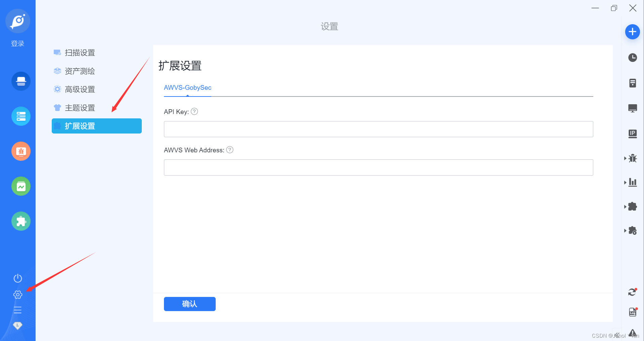Open the Log icon in the right toolbar
Viewport: 644px width, 341px height.
point(633,312)
